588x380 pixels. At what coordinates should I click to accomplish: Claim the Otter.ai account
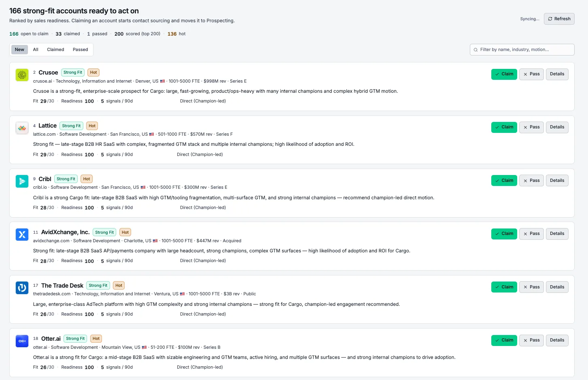pos(504,340)
